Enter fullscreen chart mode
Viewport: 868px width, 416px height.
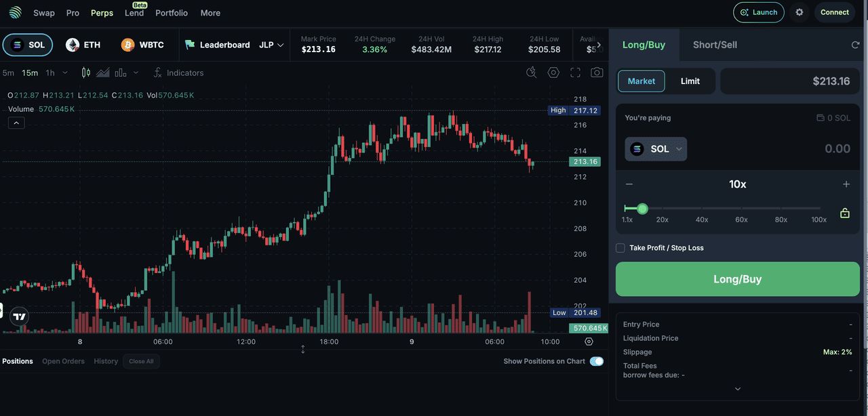point(574,72)
